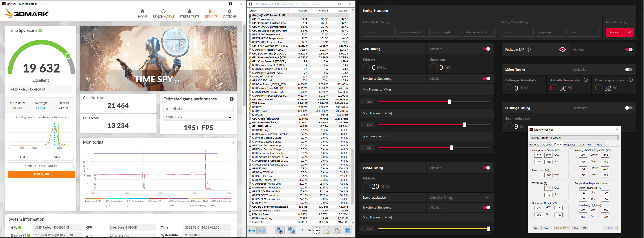Enable the Leistungs-Tuning toggle
This screenshot has height=238, width=644.
click(629, 108)
